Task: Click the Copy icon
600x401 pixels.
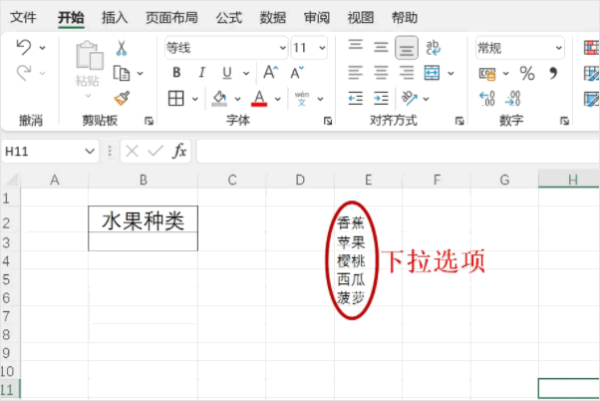Action: (x=122, y=73)
